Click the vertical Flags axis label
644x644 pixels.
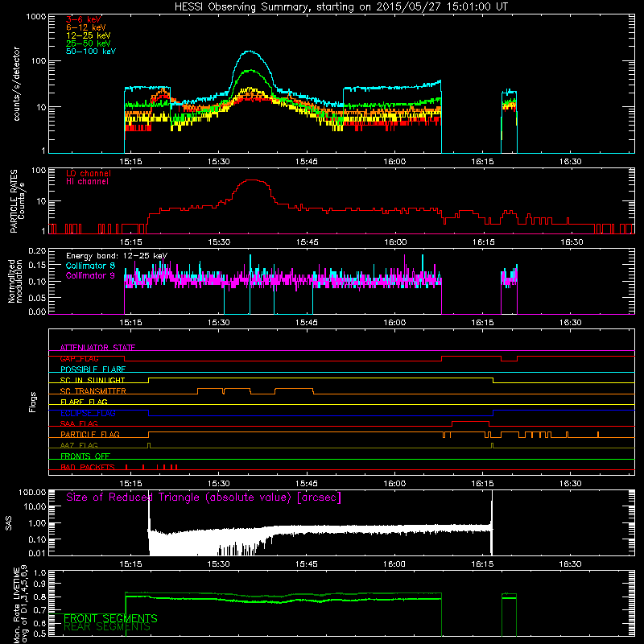click(x=32, y=402)
